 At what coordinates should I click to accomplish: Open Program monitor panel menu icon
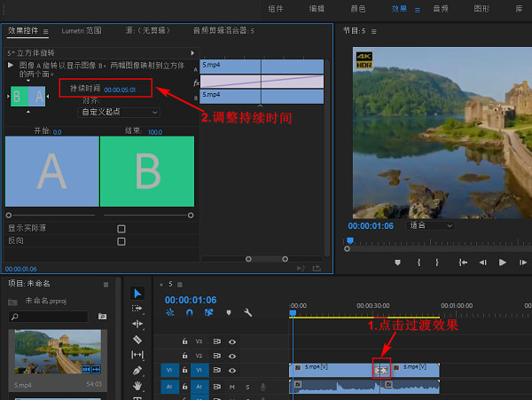pos(374,32)
